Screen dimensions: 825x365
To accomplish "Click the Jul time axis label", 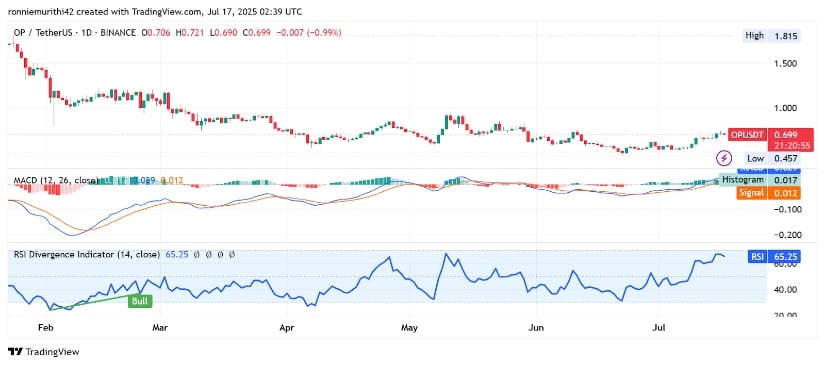I will point(658,327).
